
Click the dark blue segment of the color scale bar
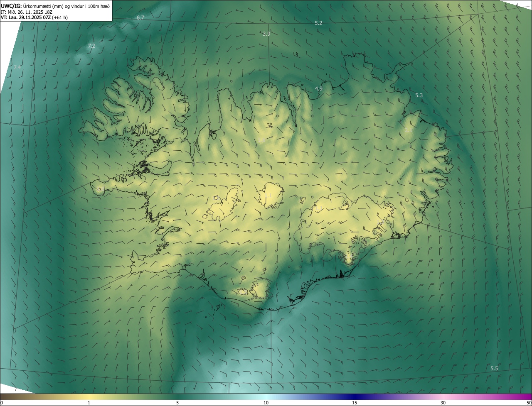(355, 396)
